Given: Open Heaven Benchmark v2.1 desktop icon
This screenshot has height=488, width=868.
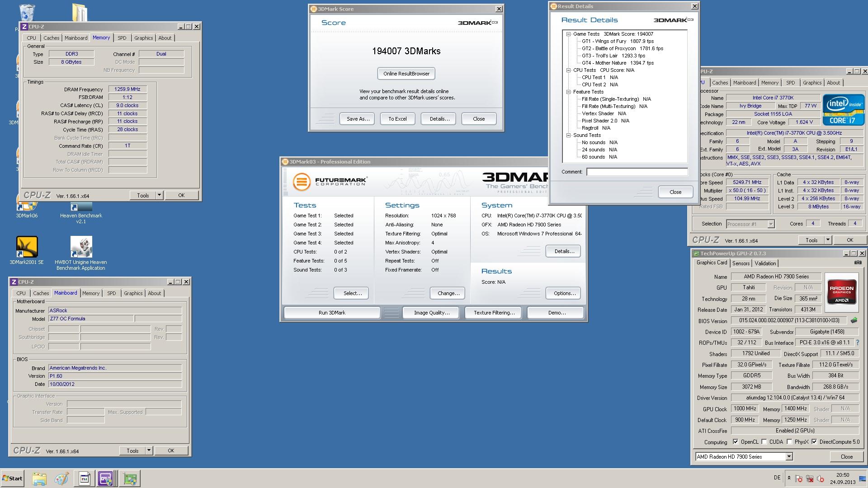Looking at the screenshot, I should [81, 213].
